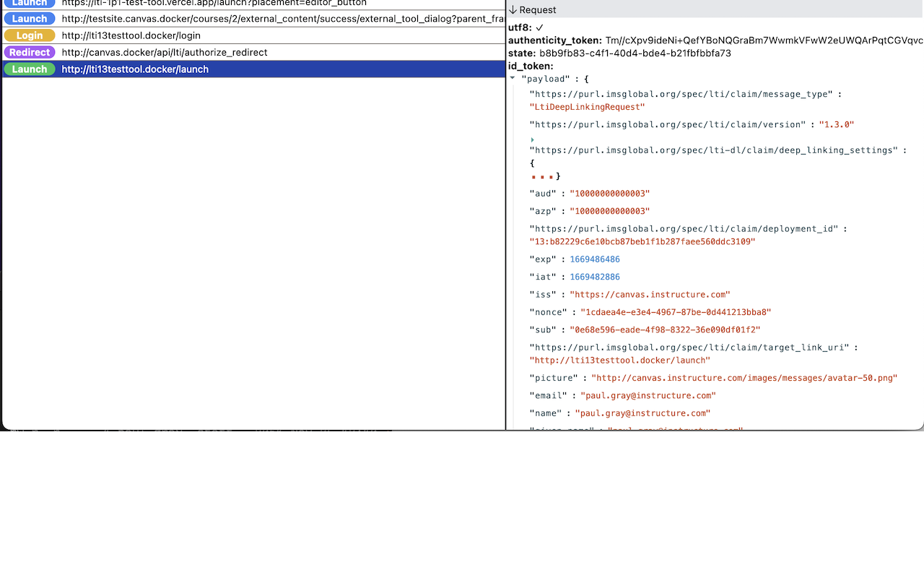Click the deployment_id value starting 13:b82229
924x578 pixels.
(642, 242)
